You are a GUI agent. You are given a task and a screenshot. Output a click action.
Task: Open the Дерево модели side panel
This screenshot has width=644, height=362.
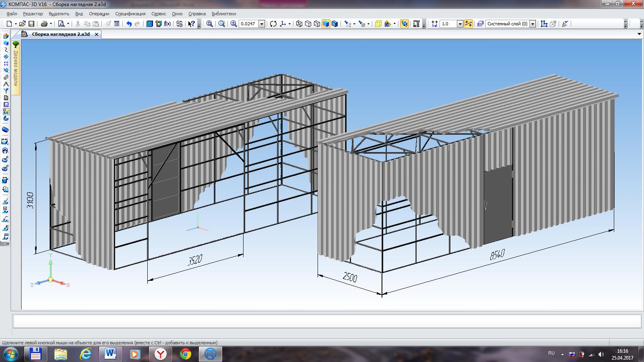click(x=16, y=67)
